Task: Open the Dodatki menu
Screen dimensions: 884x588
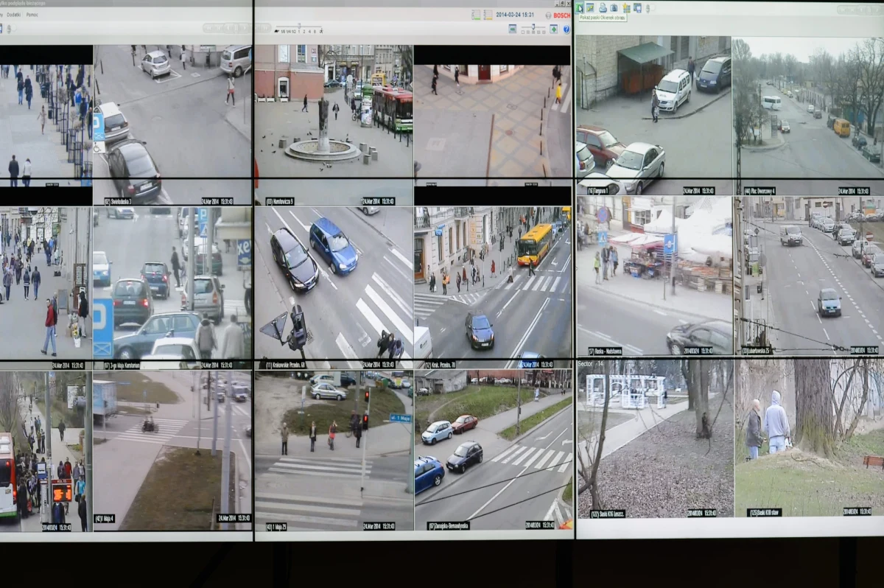Action: click(14, 15)
